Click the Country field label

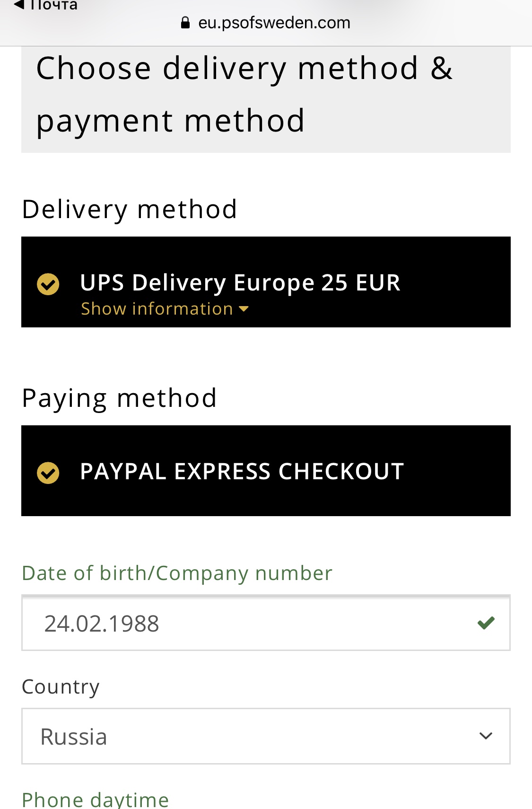click(x=61, y=686)
